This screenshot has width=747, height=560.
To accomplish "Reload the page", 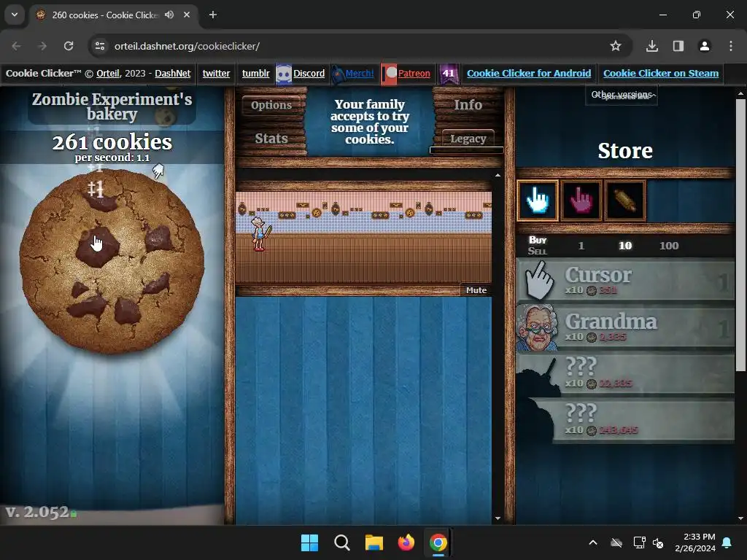I will coord(69,46).
